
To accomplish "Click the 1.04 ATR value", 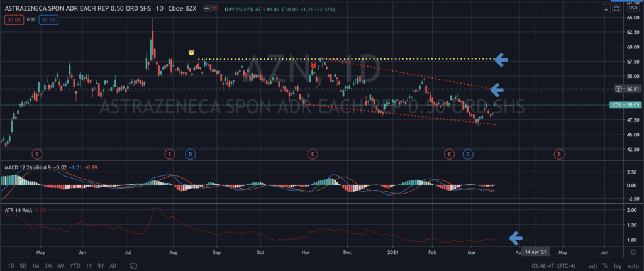I will pyautogui.click(x=39, y=210).
